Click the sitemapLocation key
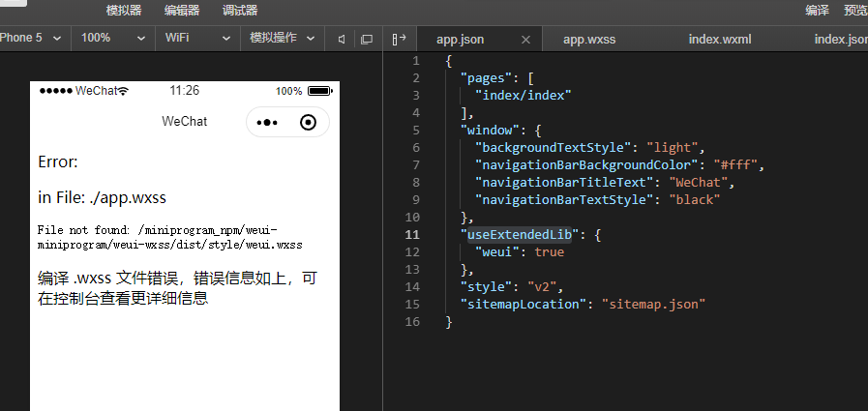The width and height of the screenshot is (868, 411). (x=524, y=305)
